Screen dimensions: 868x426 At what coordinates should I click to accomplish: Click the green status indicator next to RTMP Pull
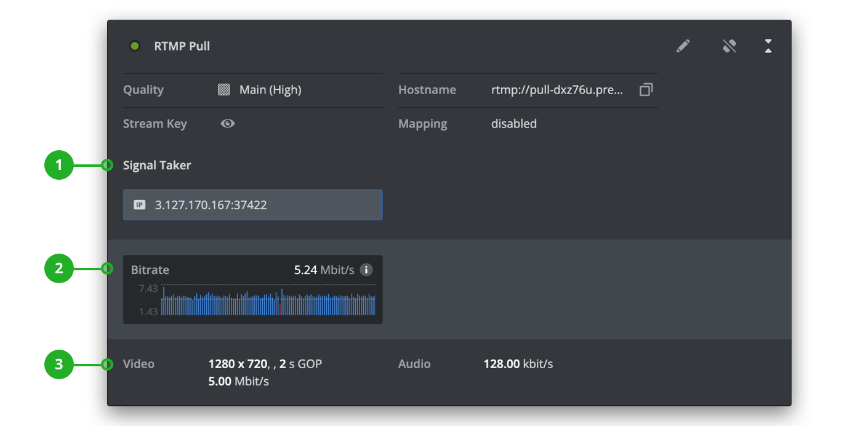click(x=135, y=46)
